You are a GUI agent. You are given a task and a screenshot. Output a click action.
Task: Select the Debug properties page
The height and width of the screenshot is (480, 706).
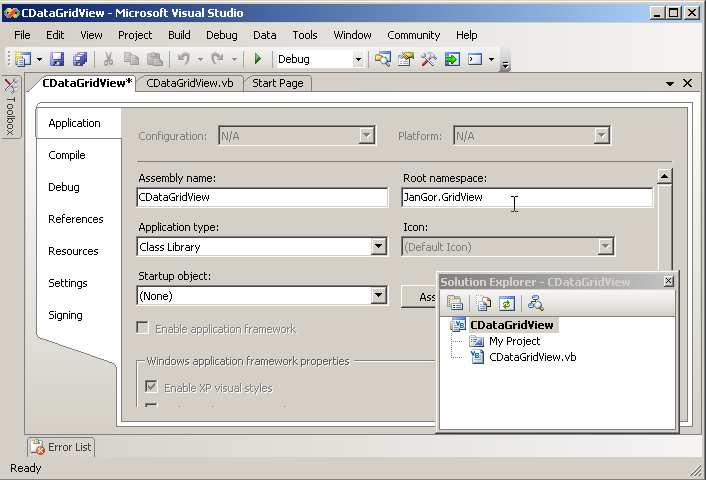click(64, 187)
